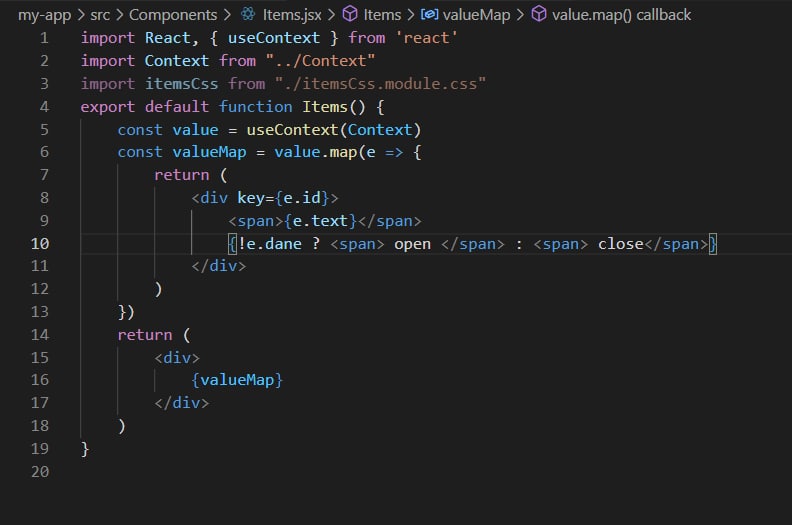
Task: Click "./itemsCss.module.css" import path
Action: point(380,83)
